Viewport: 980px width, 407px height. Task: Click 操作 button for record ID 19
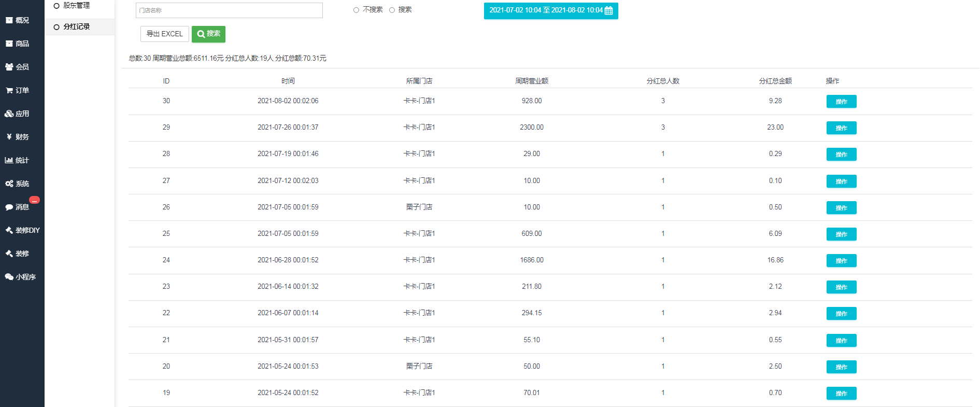(841, 394)
